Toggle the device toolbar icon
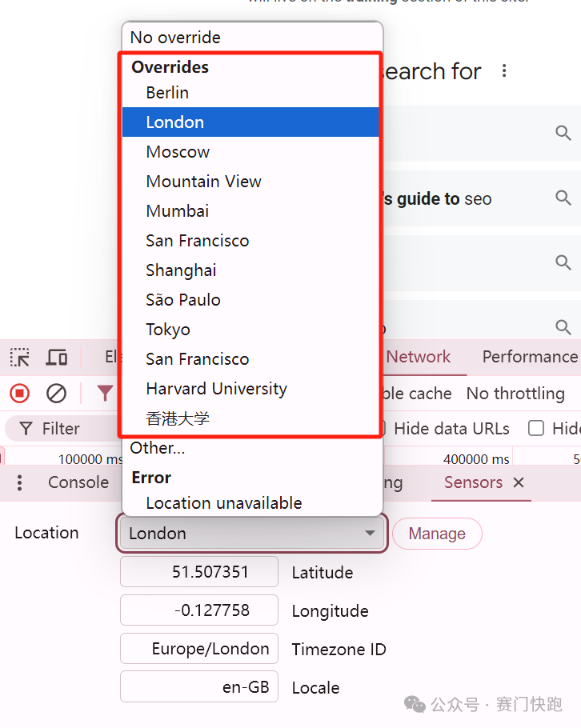The image size is (581, 728). [x=56, y=358]
